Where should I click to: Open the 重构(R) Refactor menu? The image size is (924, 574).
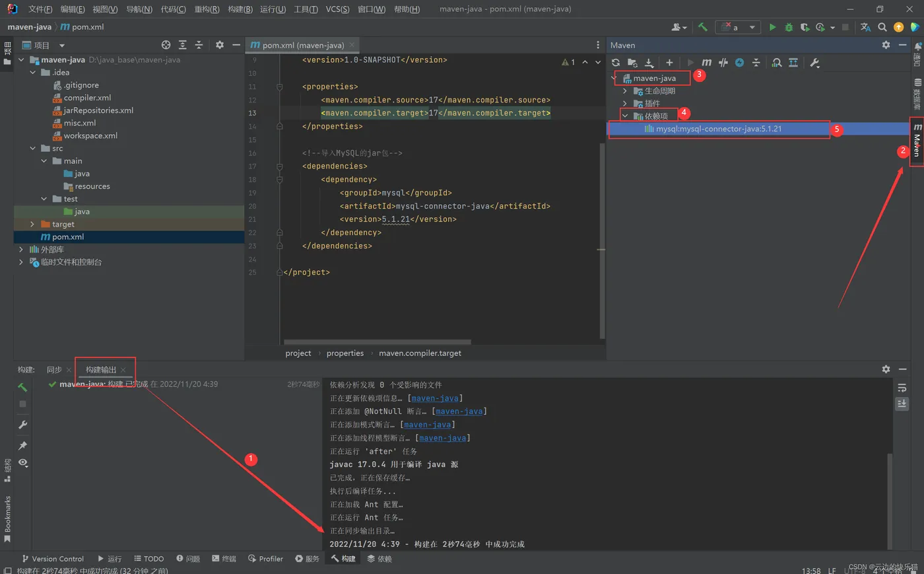pyautogui.click(x=207, y=9)
